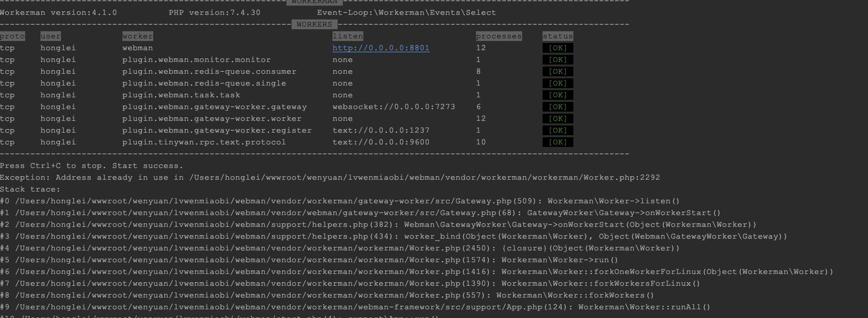Click the text://0.0.0.0:1237 listen address
Screen dimensions: 868x318
click(x=381, y=131)
